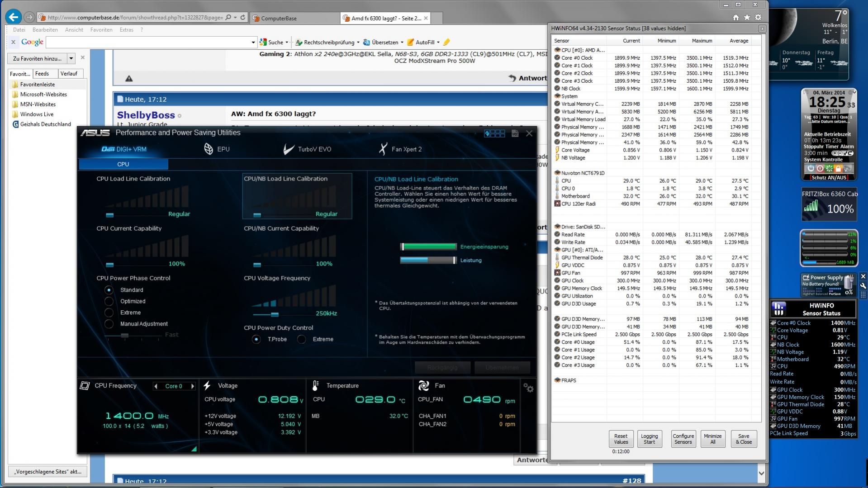The image size is (868, 488).
Task: Click the ASUS Voltage lightning icon
Action: pos(207,385)
